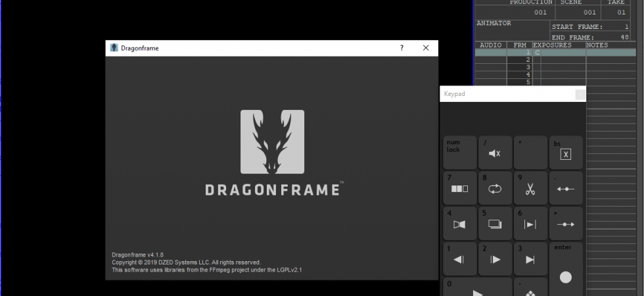The height and width of the screenshot is (296, 644).
Task: Click the backspace delete keypad key
Action: point(566,153)
